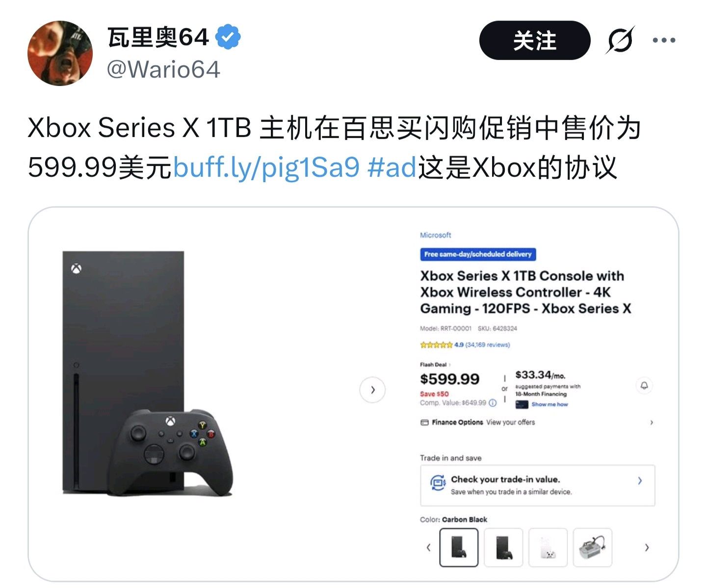Screen dimensions: 706x588
Task: Open the Wario64 profile avatar
Action: point(60,53)
